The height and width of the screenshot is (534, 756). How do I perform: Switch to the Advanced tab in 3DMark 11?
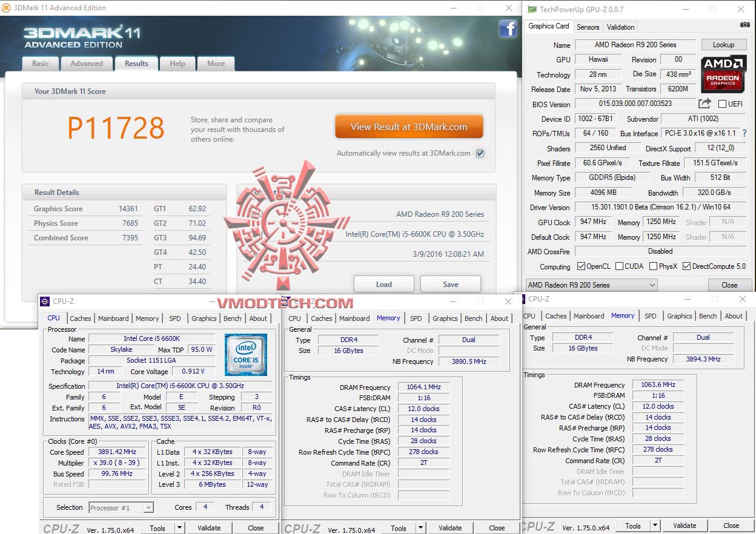pos(87,64)
